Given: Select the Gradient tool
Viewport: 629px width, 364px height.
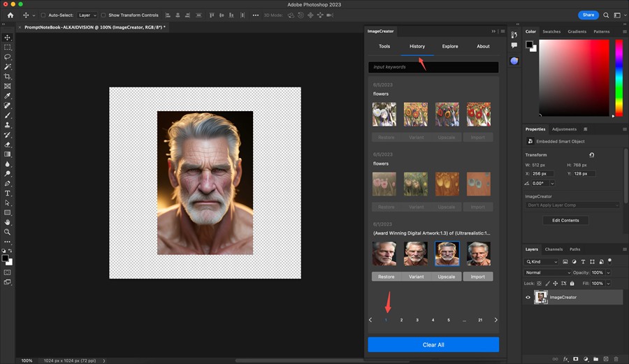Looking at the screenshot, I should 7,154.
